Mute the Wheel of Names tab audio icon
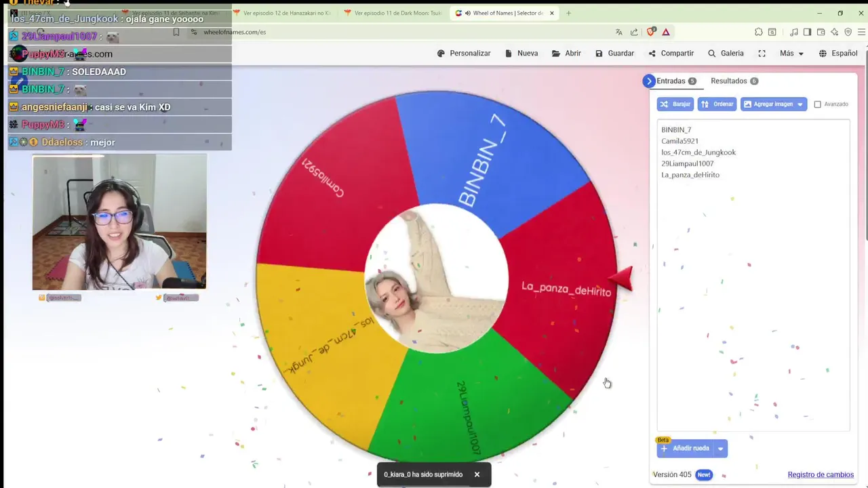The image size is (868, 488). (468, 13)
